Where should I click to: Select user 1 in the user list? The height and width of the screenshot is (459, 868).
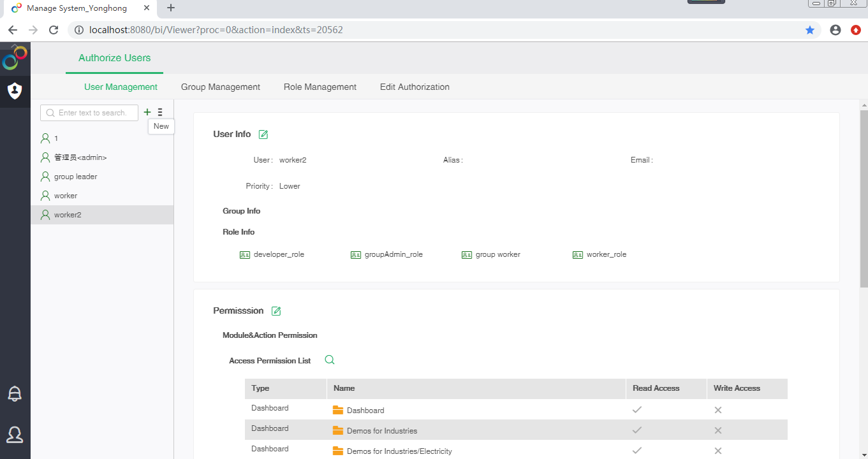click(102, 138)
